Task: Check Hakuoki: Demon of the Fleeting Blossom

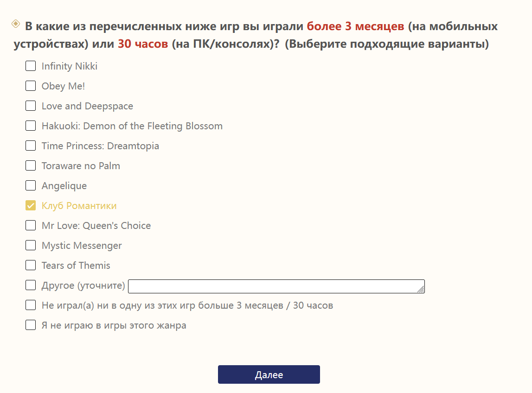Action: (31, 126)
